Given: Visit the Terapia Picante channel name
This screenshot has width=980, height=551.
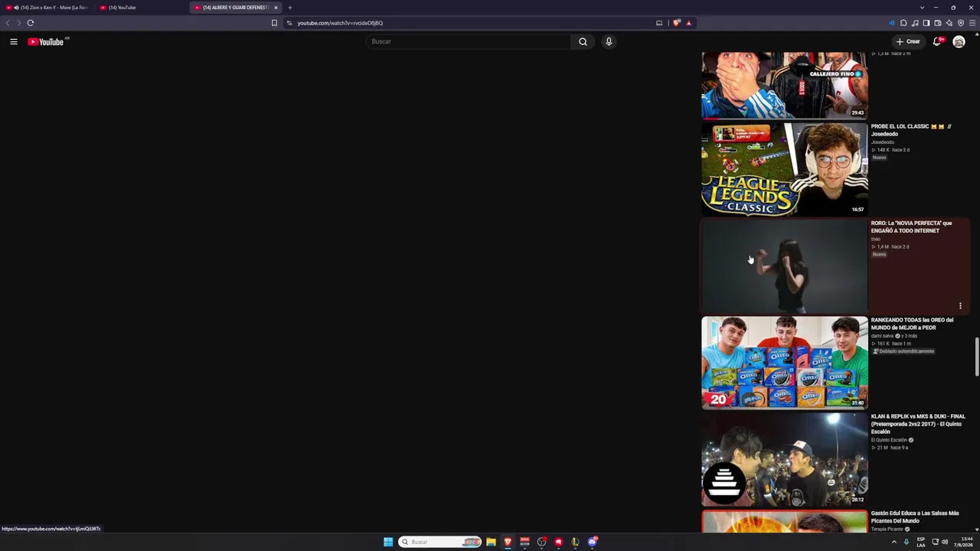Looking at the screenshot, I should click(887, 529).
